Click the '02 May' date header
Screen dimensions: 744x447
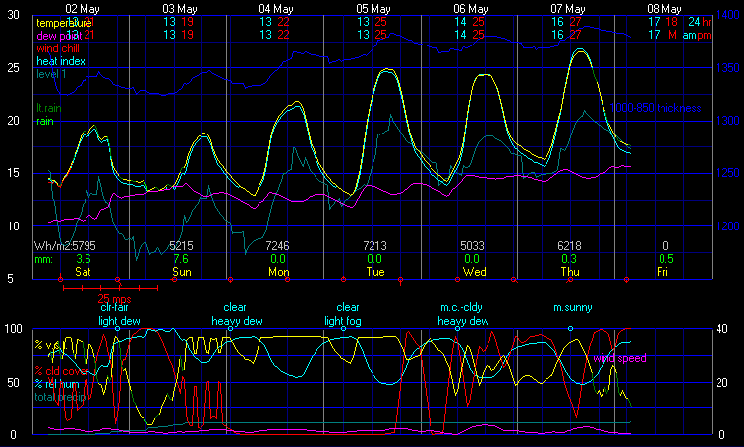83,9
